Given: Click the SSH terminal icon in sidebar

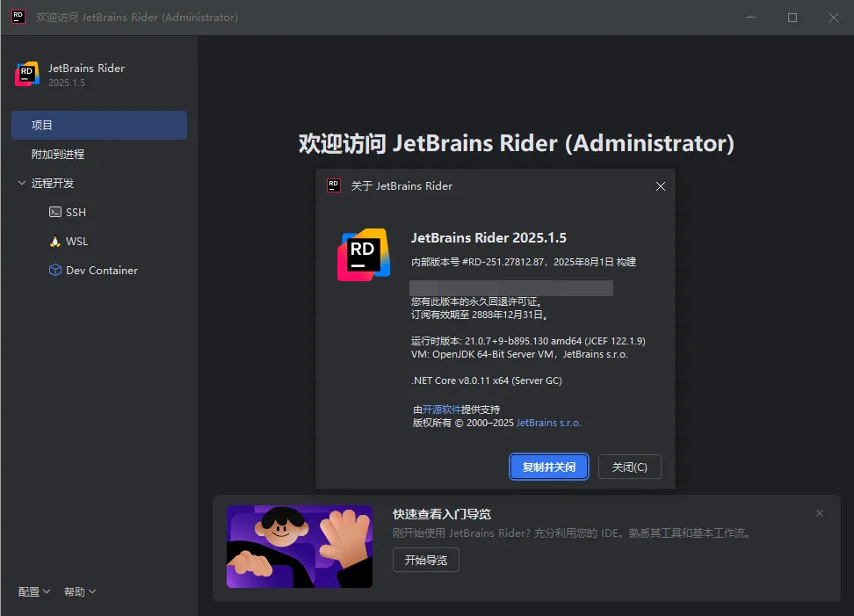Looking at the screenshot, I should click(x=55, y=213).
